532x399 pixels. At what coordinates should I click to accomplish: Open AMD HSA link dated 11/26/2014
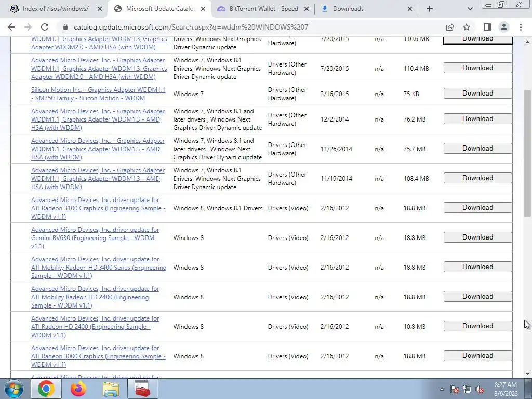click(98, 149)
